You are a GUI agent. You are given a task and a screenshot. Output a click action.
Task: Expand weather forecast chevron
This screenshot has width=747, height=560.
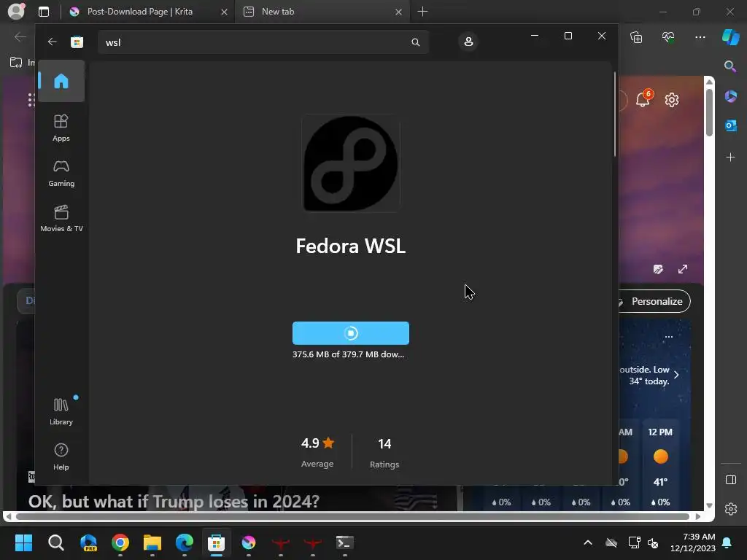point(676,375)
